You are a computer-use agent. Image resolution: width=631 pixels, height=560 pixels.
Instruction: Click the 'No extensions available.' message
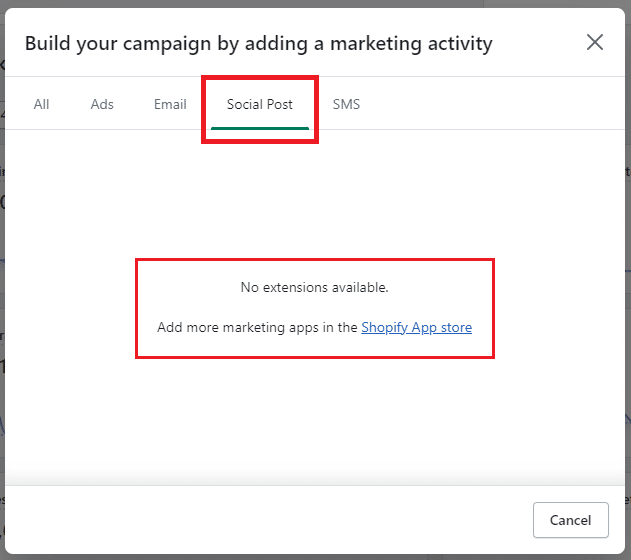point(314,287)
